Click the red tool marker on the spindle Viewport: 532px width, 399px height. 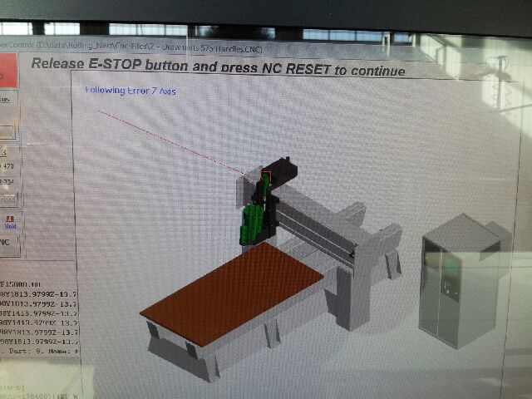tap(266, 175)
